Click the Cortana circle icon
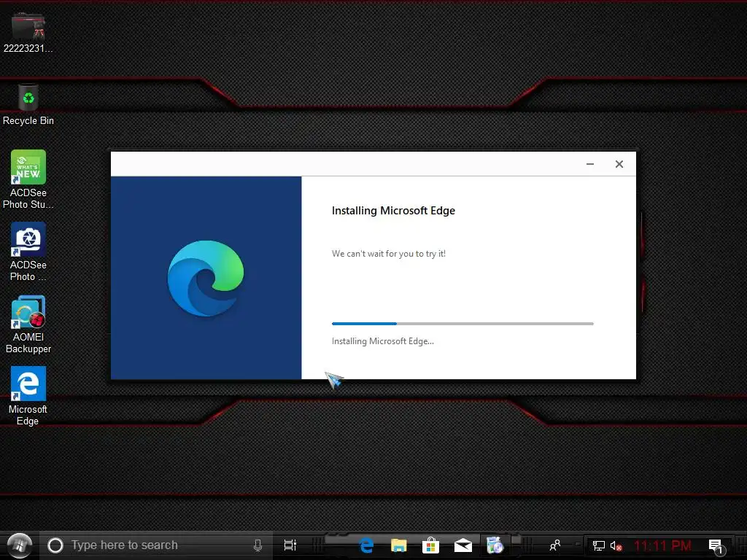 tap(55, 545)
